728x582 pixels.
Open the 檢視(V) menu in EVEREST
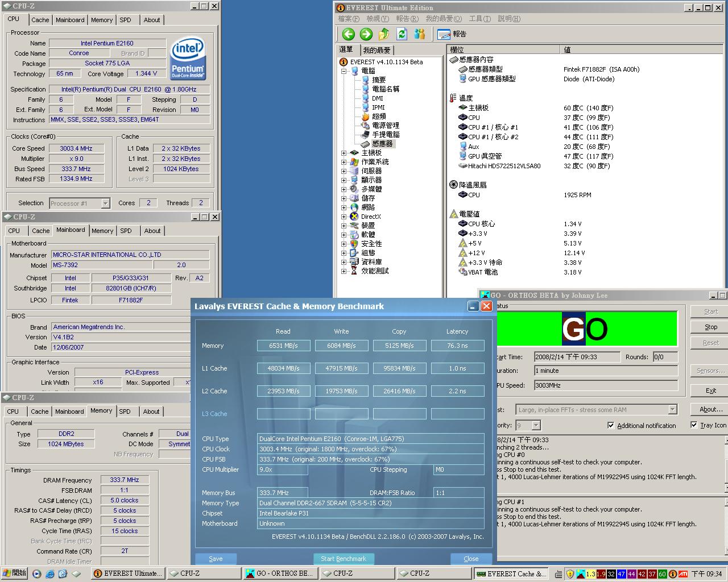click(x=378, y=19)
